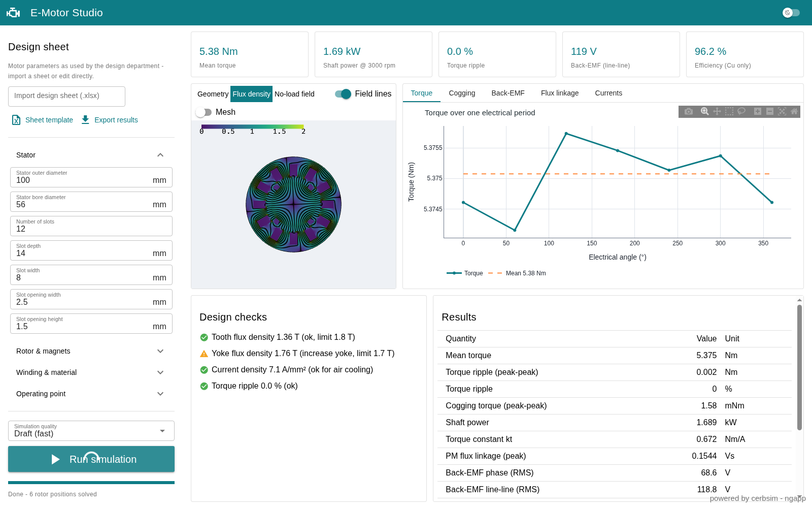
Task: Click the Shaft power row in Results
Action: click(615, 423)
